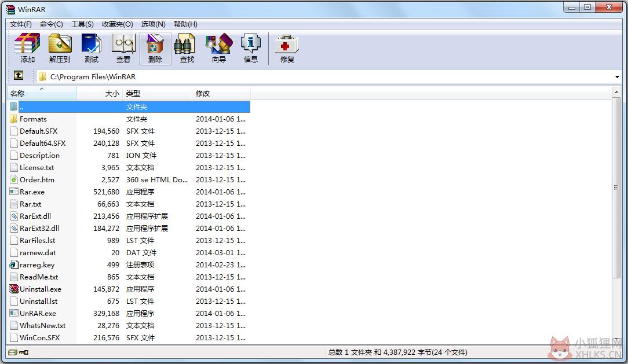Open the Help (帮助) menu
Image resolution: width=628 pixels, height=364 pixels.
[x=185, y=24]
